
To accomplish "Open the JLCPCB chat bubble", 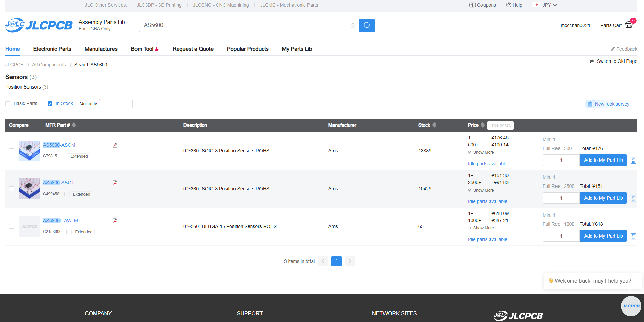I will point(631,306).
